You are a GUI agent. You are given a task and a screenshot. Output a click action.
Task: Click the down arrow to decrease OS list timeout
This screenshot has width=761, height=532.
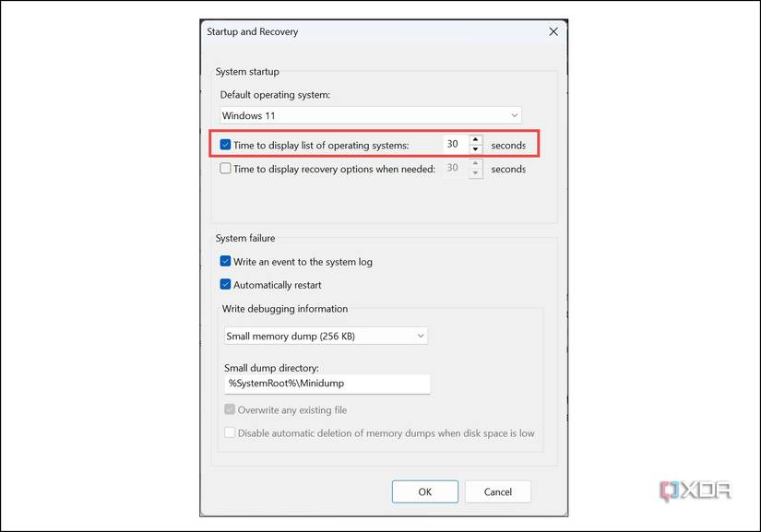475,148
